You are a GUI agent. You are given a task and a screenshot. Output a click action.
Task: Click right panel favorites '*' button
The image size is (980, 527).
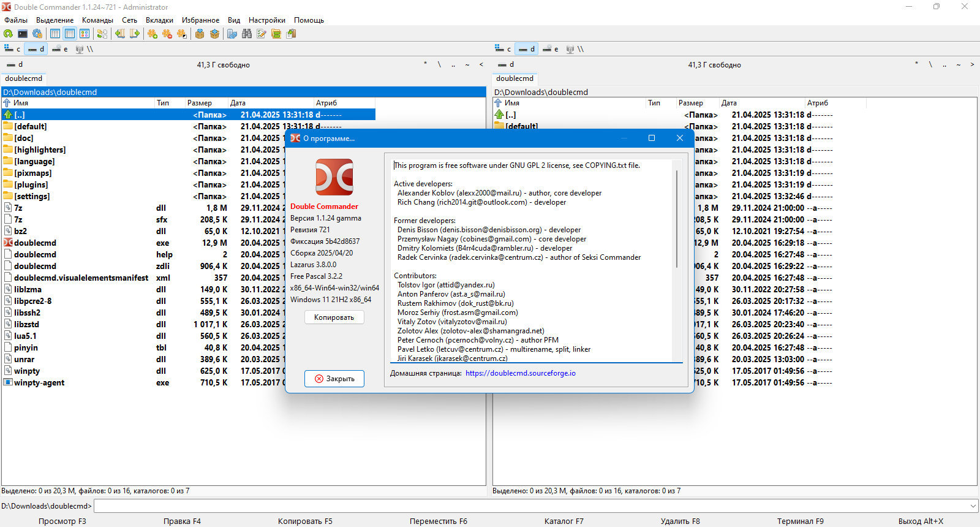916,64
